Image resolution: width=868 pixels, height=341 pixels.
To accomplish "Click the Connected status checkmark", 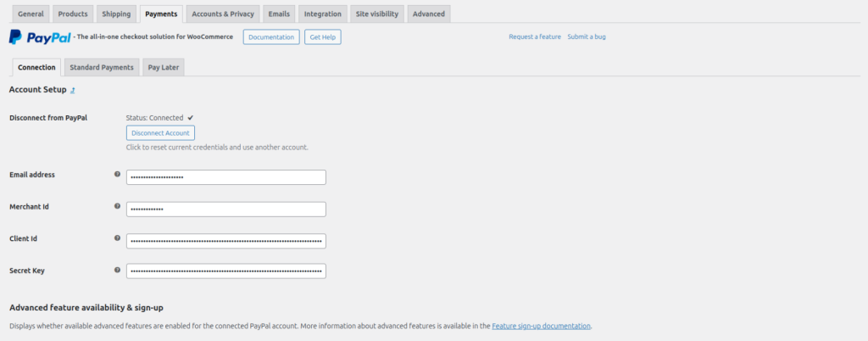I will [x=191, y=118].
